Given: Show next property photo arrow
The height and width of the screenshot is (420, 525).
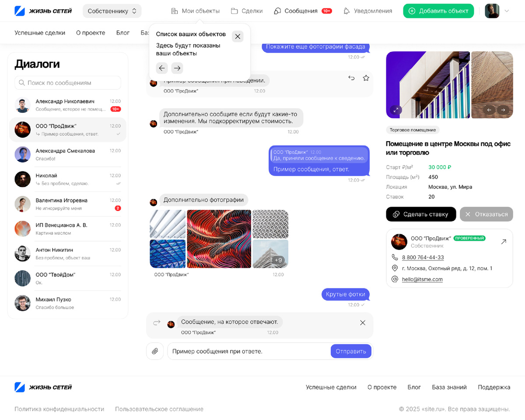Looking at the screenshot, I should tap(503, 110).
